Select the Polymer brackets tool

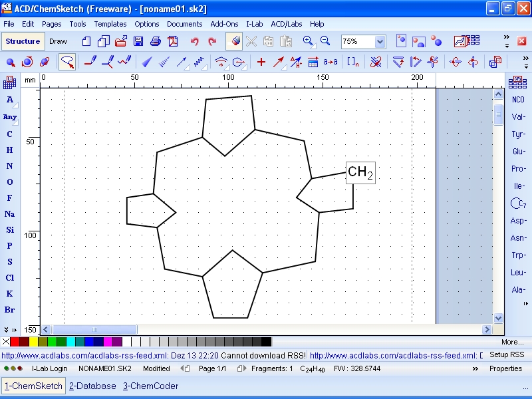(352, 63)
